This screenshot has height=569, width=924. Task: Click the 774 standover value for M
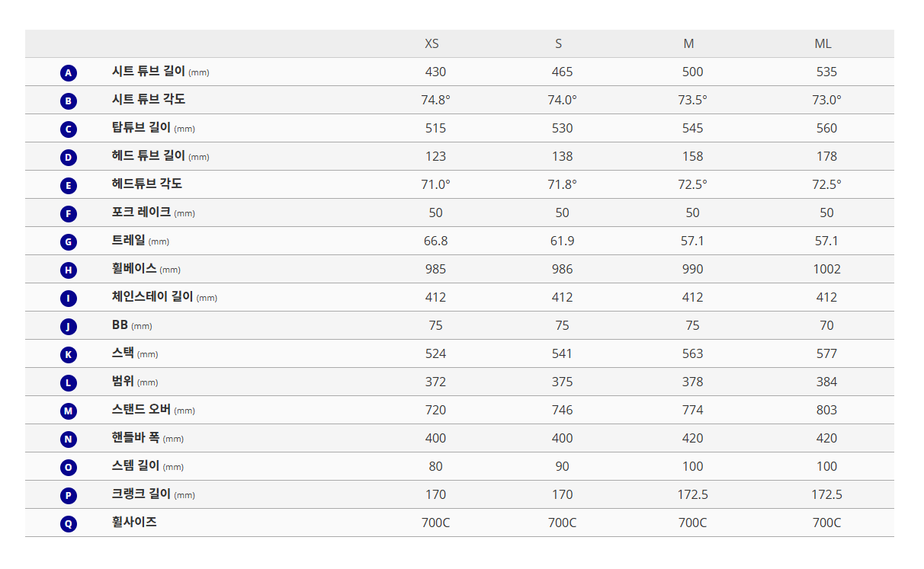[x=692, y=410]
